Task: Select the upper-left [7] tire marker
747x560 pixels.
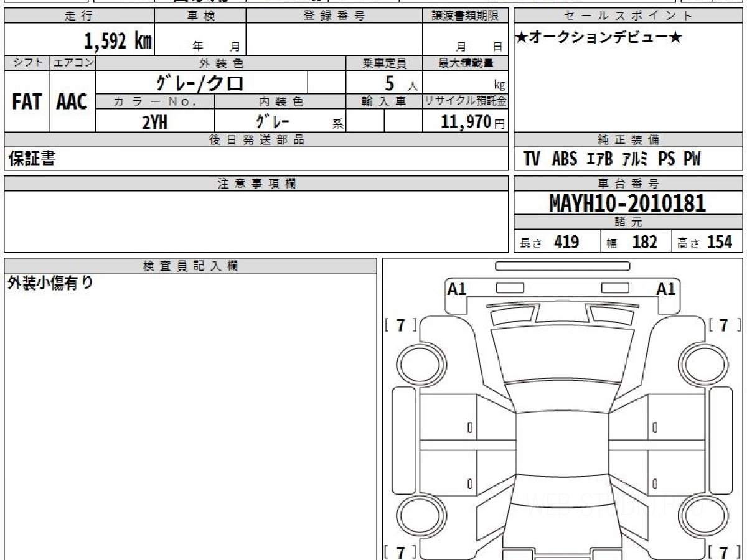Action: (x=401, y=325)
